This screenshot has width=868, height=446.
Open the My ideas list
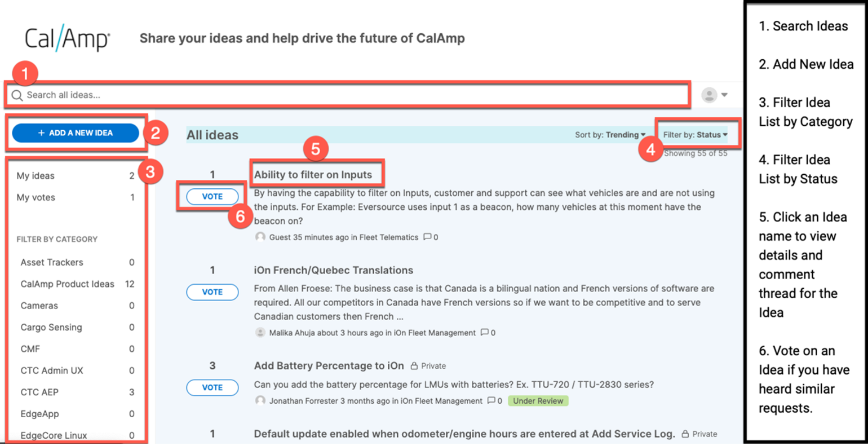(x=76, y=176)
